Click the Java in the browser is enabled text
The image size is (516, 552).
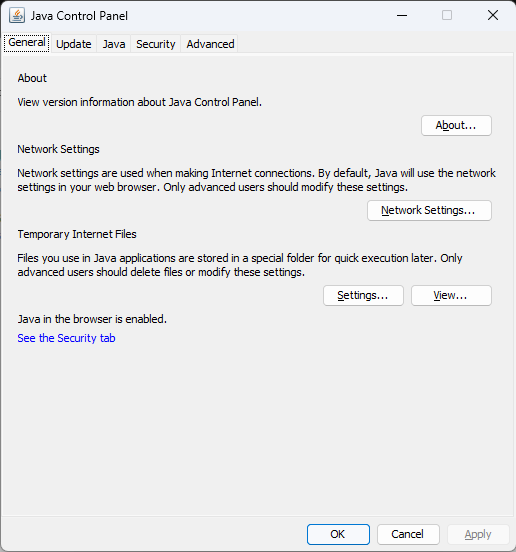coord(92,319)
